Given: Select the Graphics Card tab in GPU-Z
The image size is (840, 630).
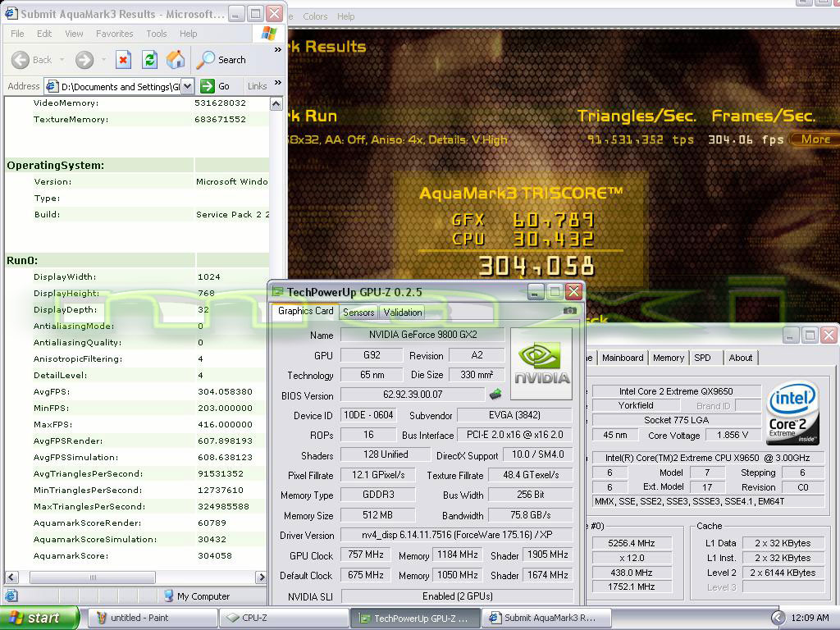Looking at the screenshot, I should coord(305,311).
